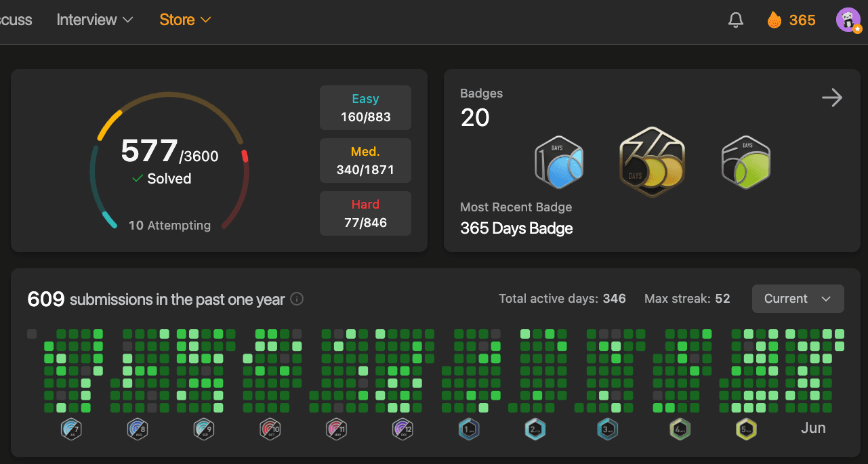Screen dimensions: 868x464
Task: Click the green 50 Days badge
Action: point(745,161)
